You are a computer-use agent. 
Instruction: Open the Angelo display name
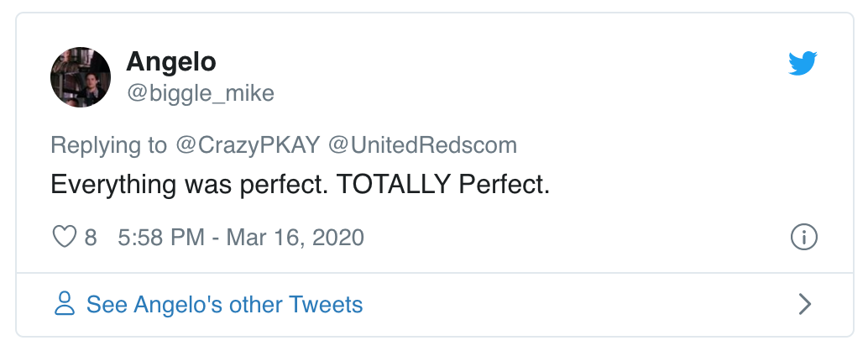(x=170, y=61)
